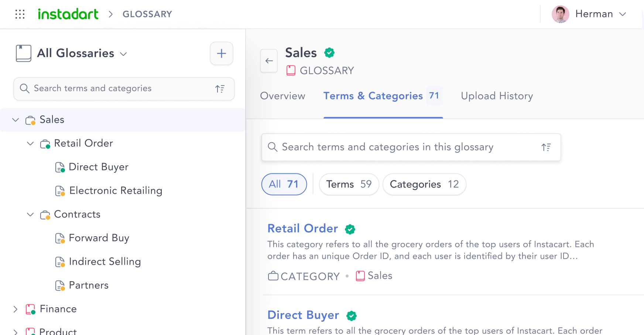The image size is (644, 335).
Task: Click the sort icon in glossary search
Action: coord(546,147)
